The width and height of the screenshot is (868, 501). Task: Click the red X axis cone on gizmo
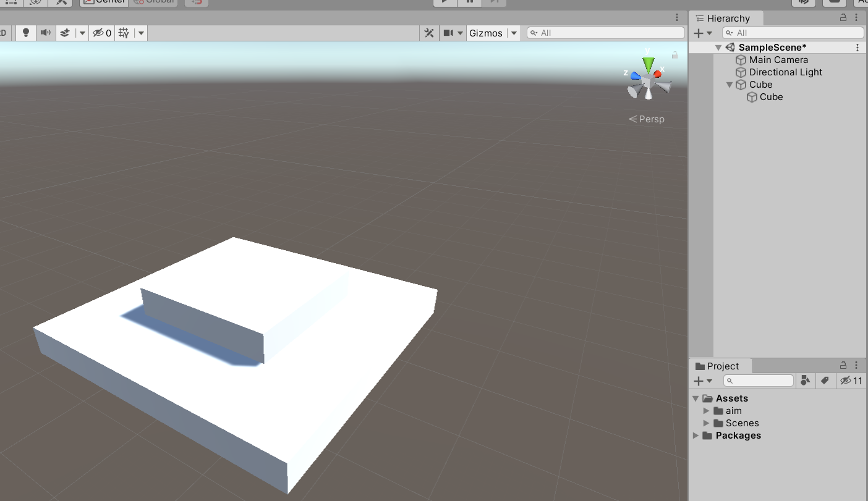click(658, 74)
